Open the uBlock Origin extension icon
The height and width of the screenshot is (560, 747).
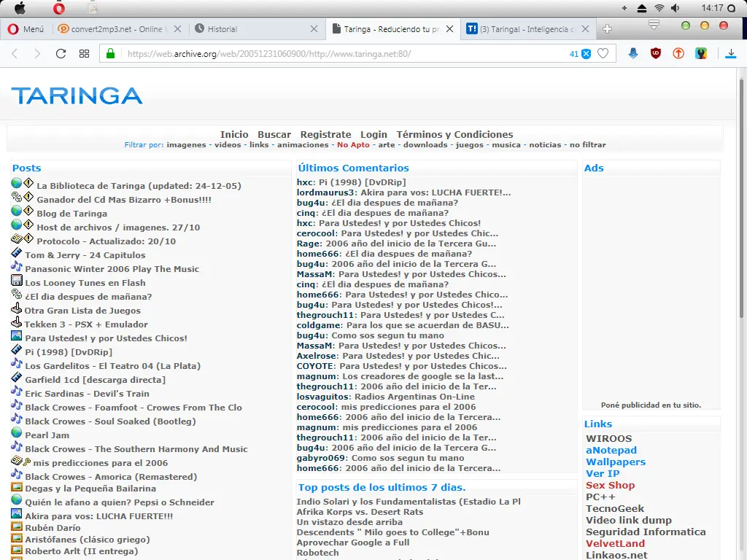click(655, 53)
